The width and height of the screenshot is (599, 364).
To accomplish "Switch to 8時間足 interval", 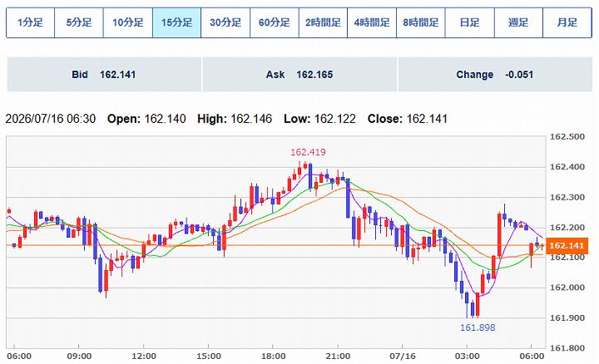I will (x=421, y=22).
